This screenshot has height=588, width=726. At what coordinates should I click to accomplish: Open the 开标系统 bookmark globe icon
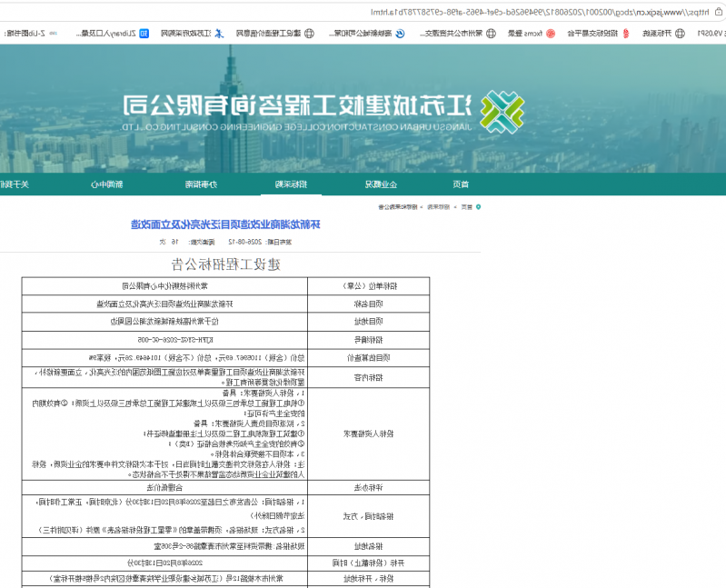point(680,34)
